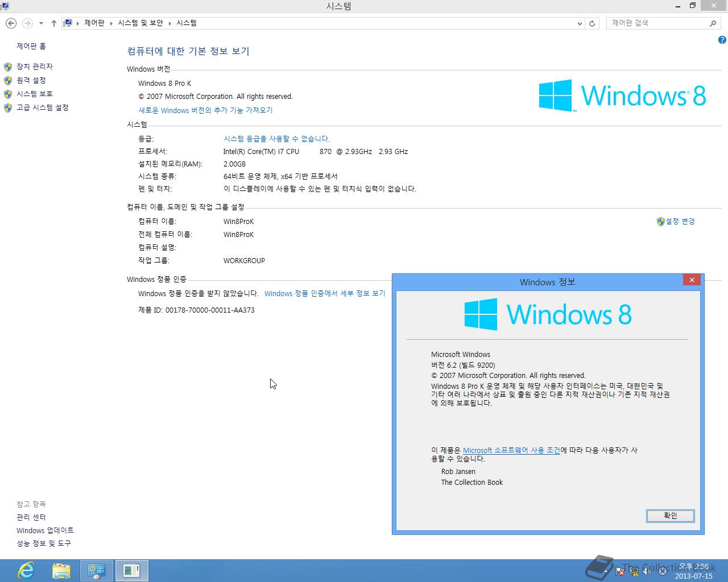
Task: Select 제어판 in the breadcrumb path
Action: click(94, 23)
